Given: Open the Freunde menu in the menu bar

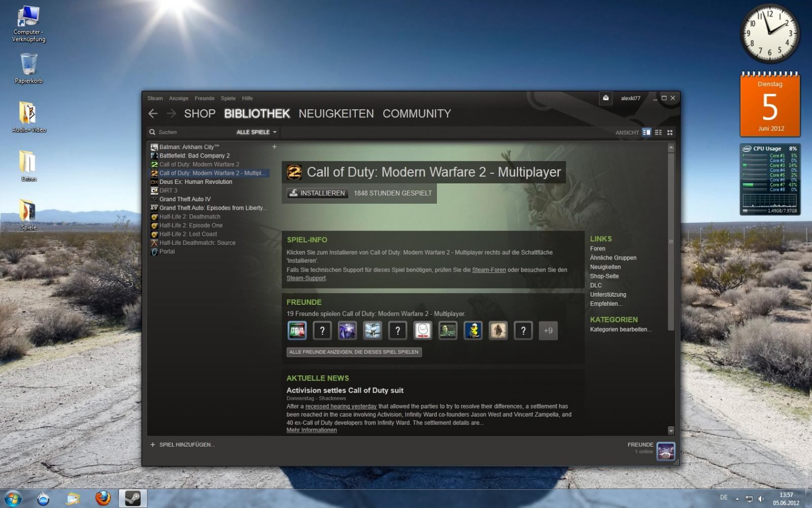Looking at the screenshot, I should click(x=205, y=99).
